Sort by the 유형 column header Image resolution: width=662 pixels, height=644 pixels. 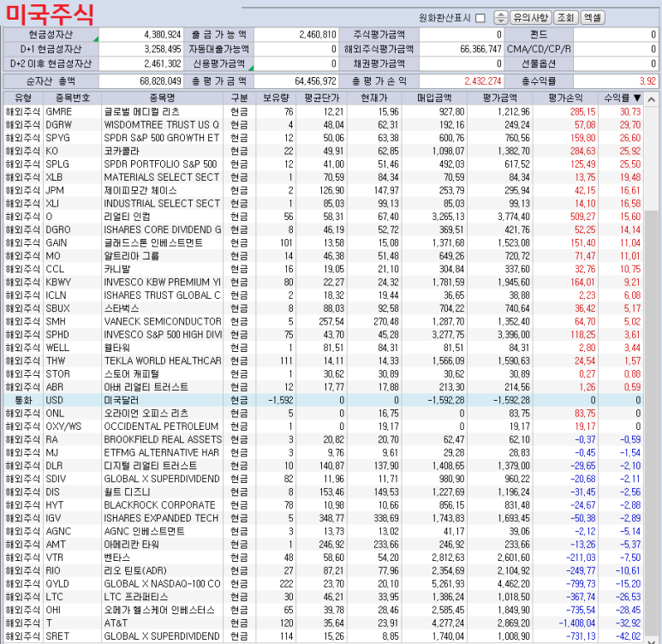click(x=23, y=98)
